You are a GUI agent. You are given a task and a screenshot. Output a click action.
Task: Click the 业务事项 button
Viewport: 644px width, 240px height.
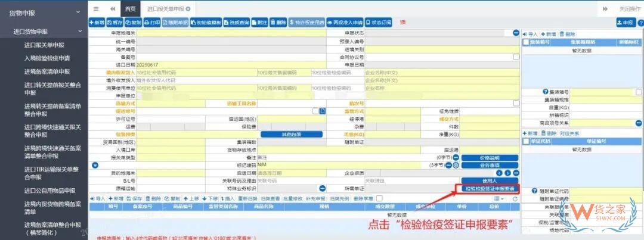coord(490,165)
